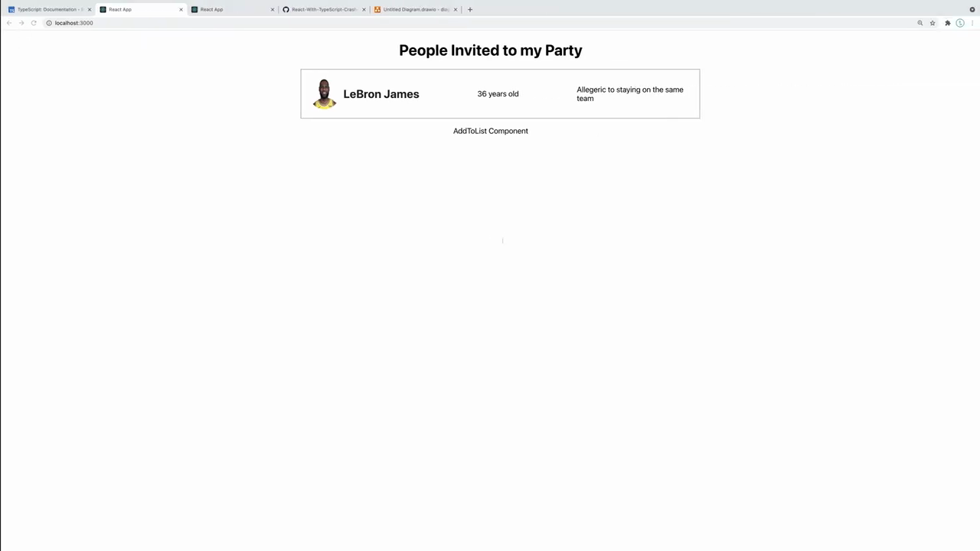980x551 pixels.
Task: Reload the localhost page
Action: point(34,23)
